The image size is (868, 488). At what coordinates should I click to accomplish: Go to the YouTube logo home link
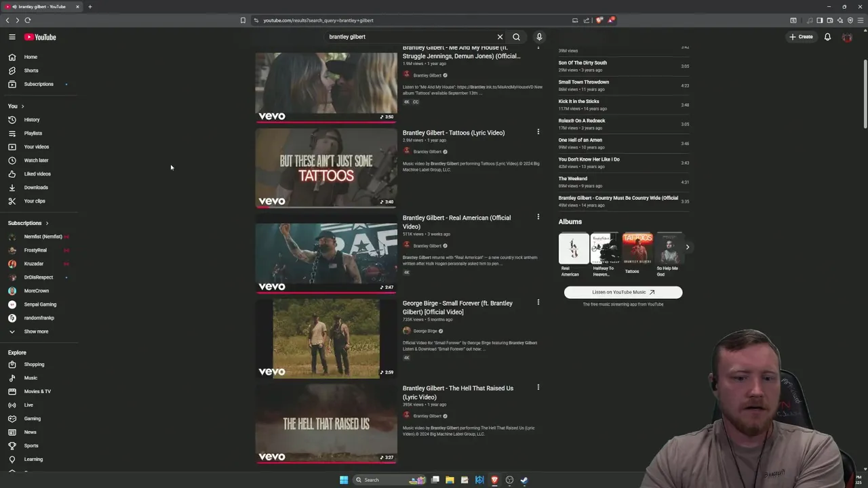(x=40, y=37)
